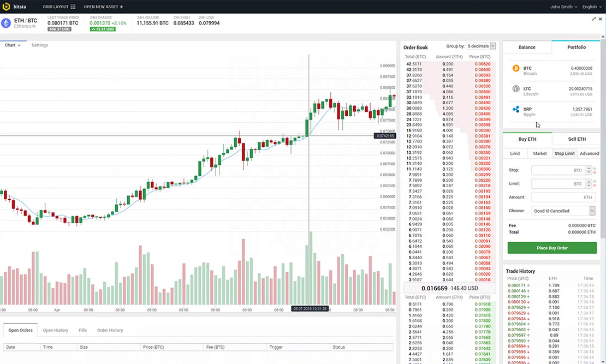The image size is (606, 364).
Task: Decrease Limit price with down stepper
Action: (589, 186)
